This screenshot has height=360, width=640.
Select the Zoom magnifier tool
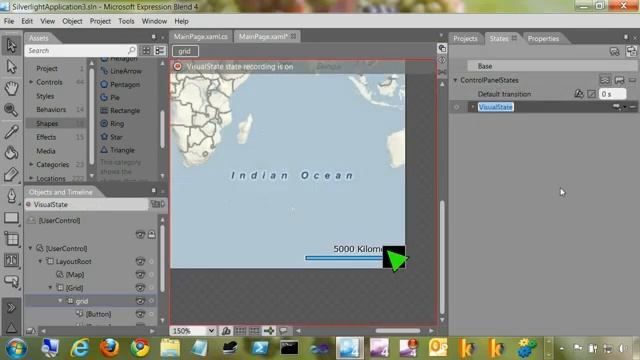pos(11,110)
